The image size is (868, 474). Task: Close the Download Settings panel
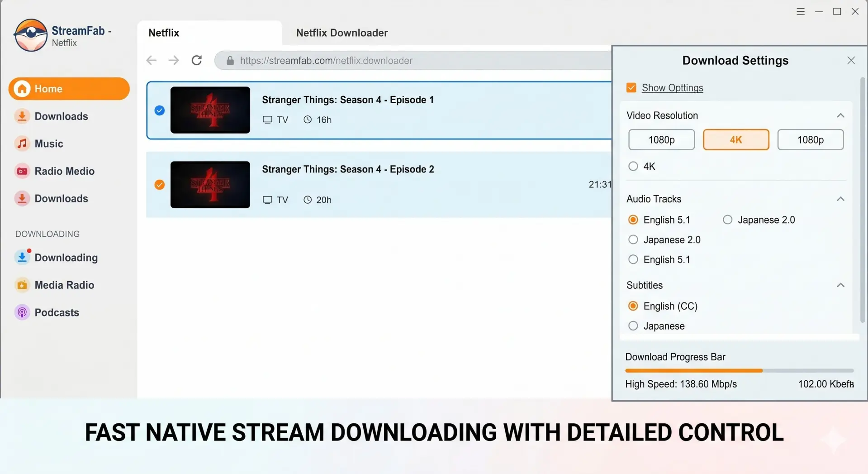pos(851,60)
